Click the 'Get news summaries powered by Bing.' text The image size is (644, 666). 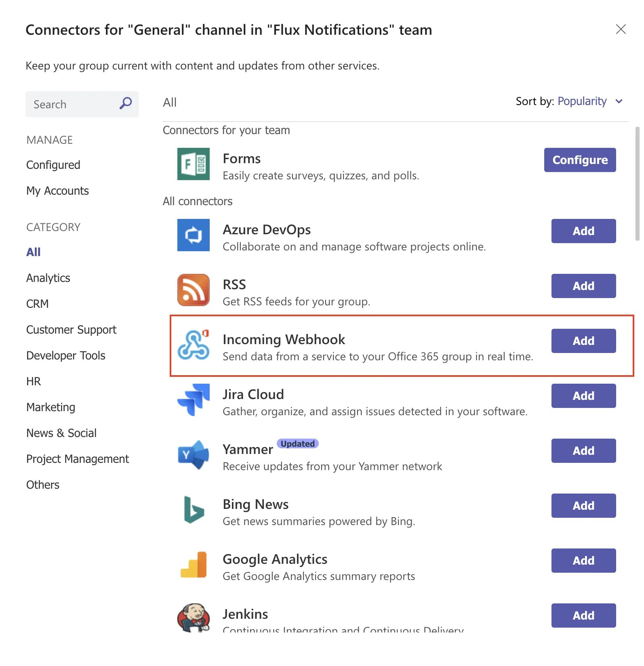pos(319,521)
